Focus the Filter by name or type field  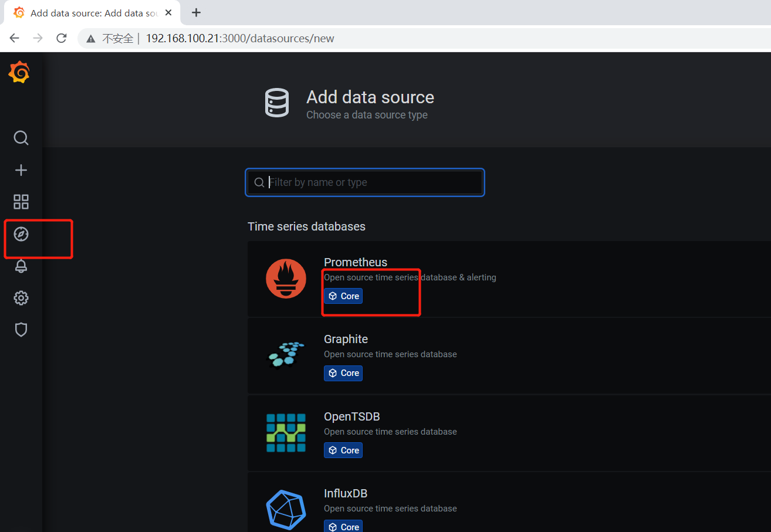(x=365, y=182)
